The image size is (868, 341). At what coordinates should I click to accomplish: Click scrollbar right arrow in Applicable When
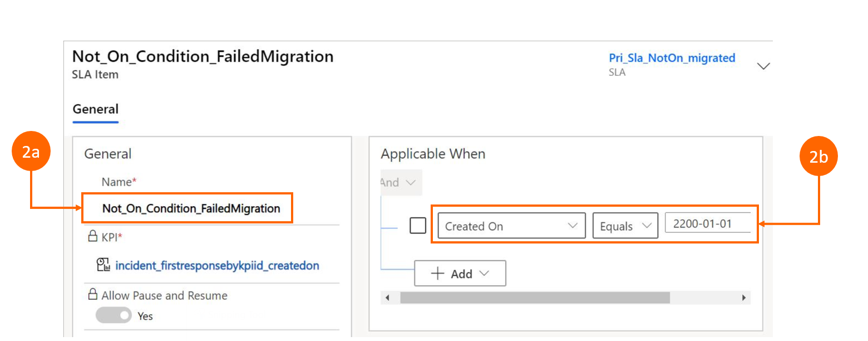tap(743, 298)
